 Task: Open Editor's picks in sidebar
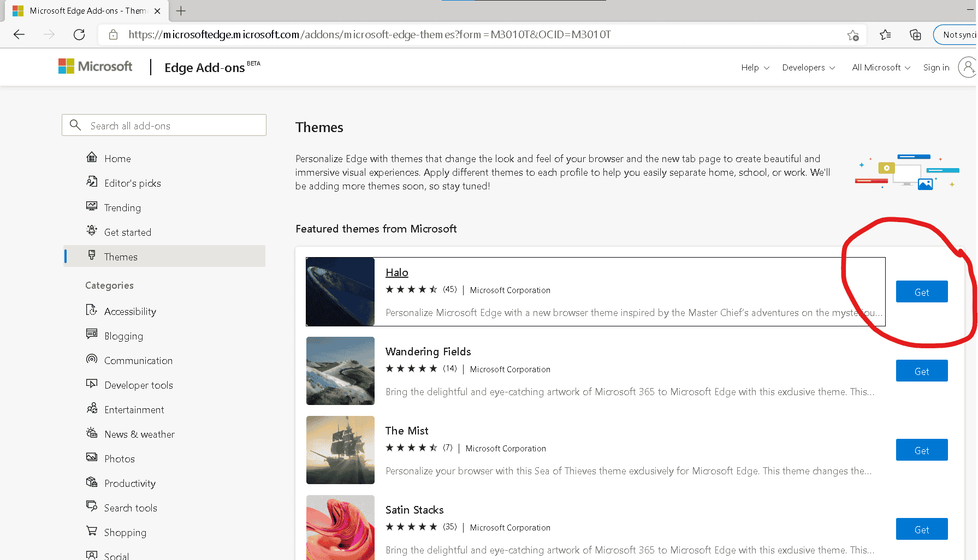tap(132, 183)
